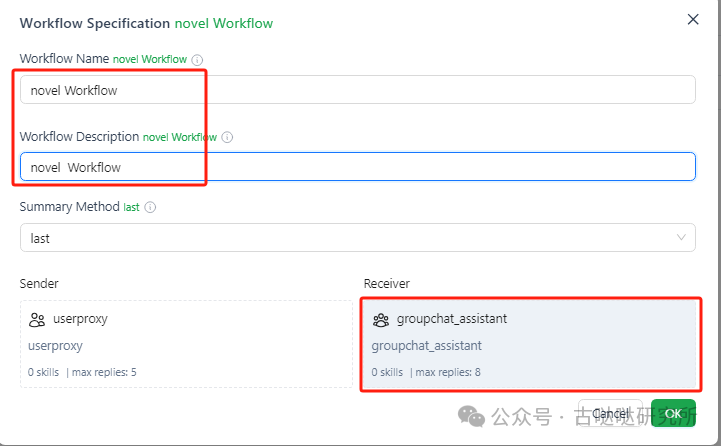Open the Summary Method dropdown
The image size is (721, 446).
pos(340,238)
